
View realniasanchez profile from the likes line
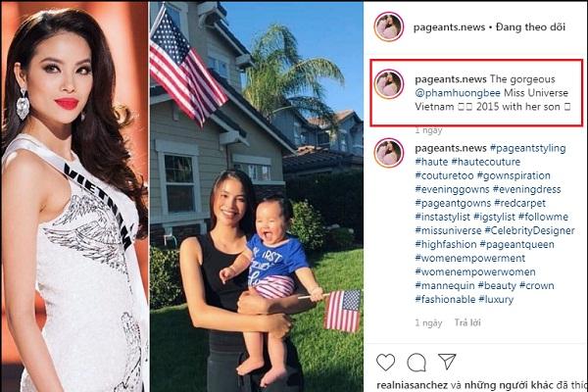(412, 385)
